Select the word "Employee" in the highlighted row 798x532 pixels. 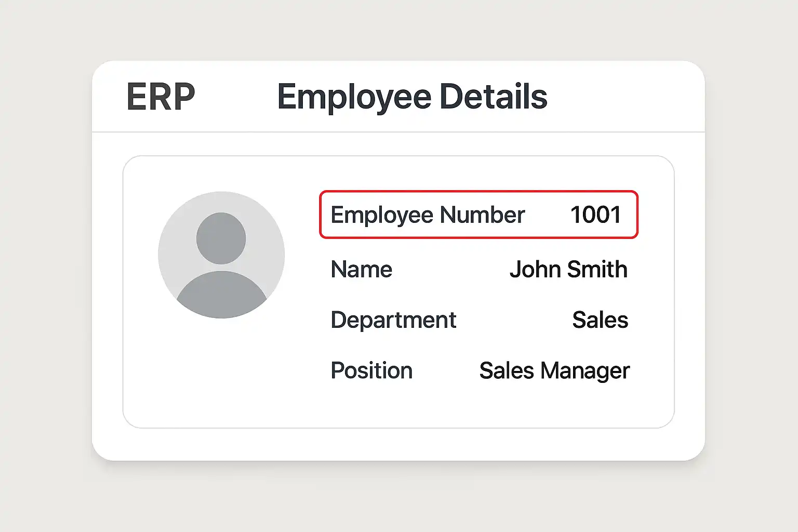tap(382, 215)
